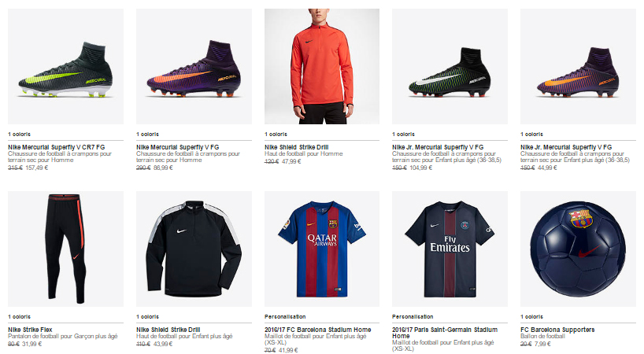644x354 pixels.
Task: Click the FC Barcelona Supporters product title
Action: coord(557,330)
